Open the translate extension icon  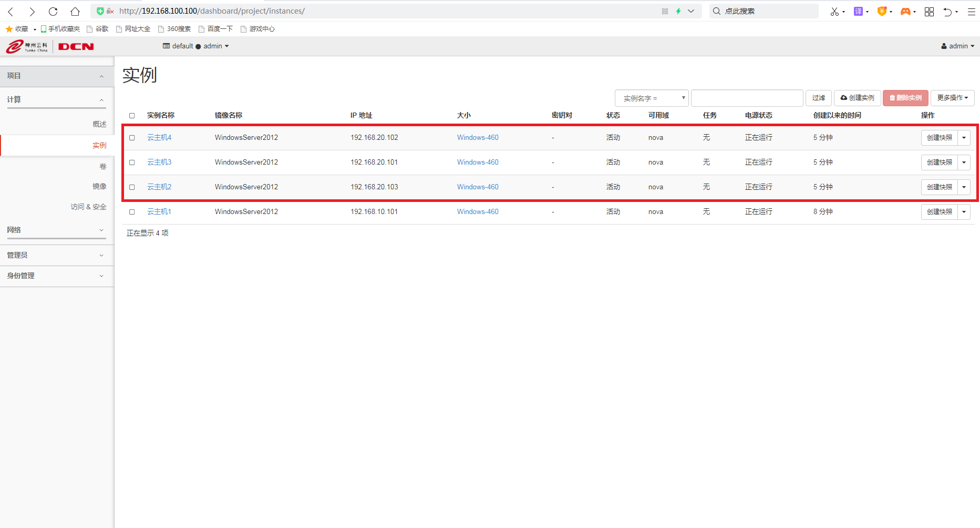tap(858, 11)
